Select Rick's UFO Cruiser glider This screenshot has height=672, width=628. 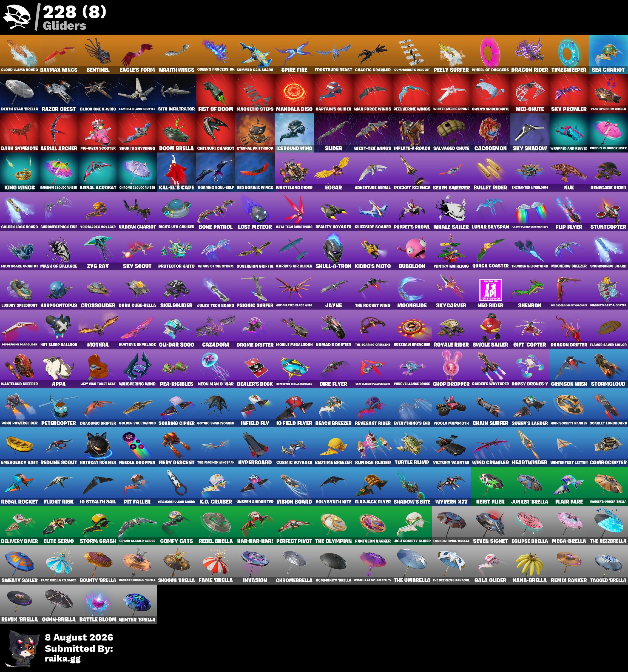pyautogui.click(x=176, y=211)
